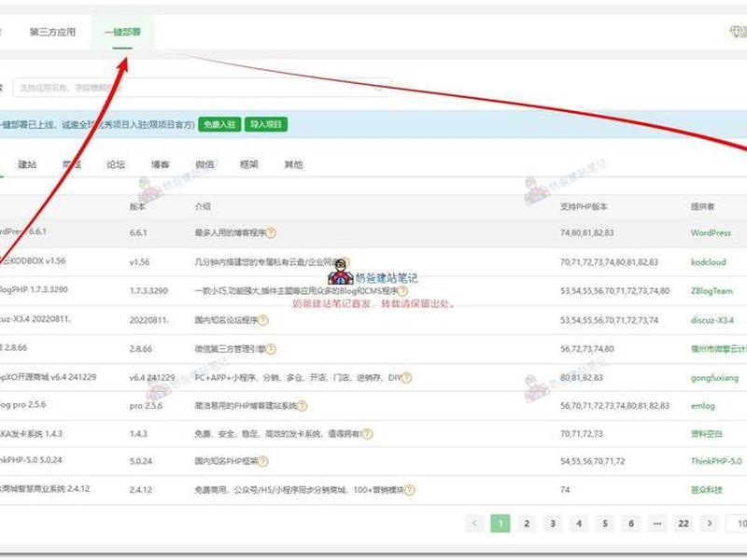747x560 pixels.
Task: Select version cell 6.6.1
Action: [138, 232]
